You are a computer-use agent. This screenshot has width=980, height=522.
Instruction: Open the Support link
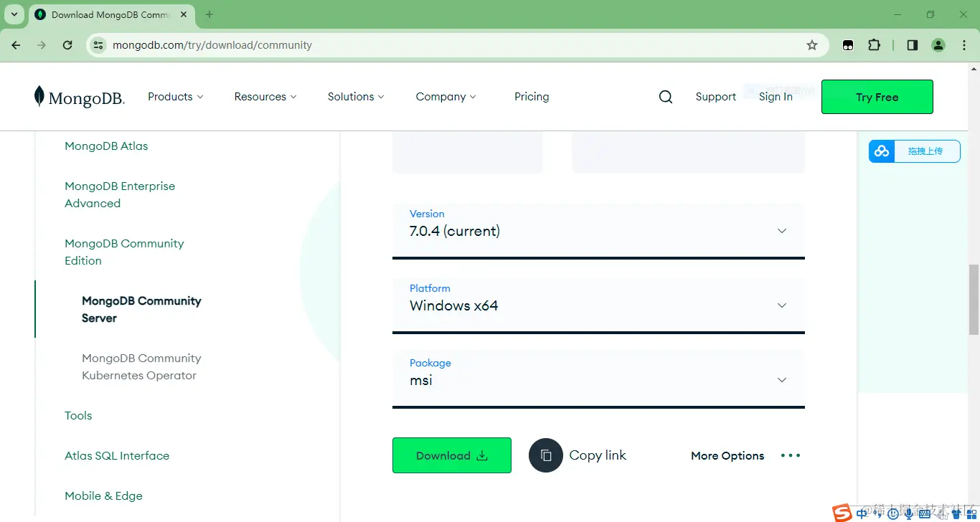click(x=715, y=97)
